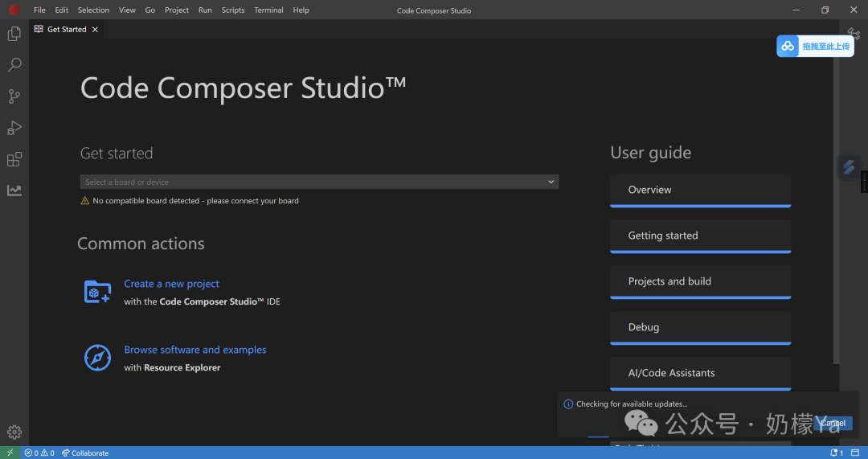Click the Checking for available updates message
The width and height of the screenshot is (868, 459).
632,404
